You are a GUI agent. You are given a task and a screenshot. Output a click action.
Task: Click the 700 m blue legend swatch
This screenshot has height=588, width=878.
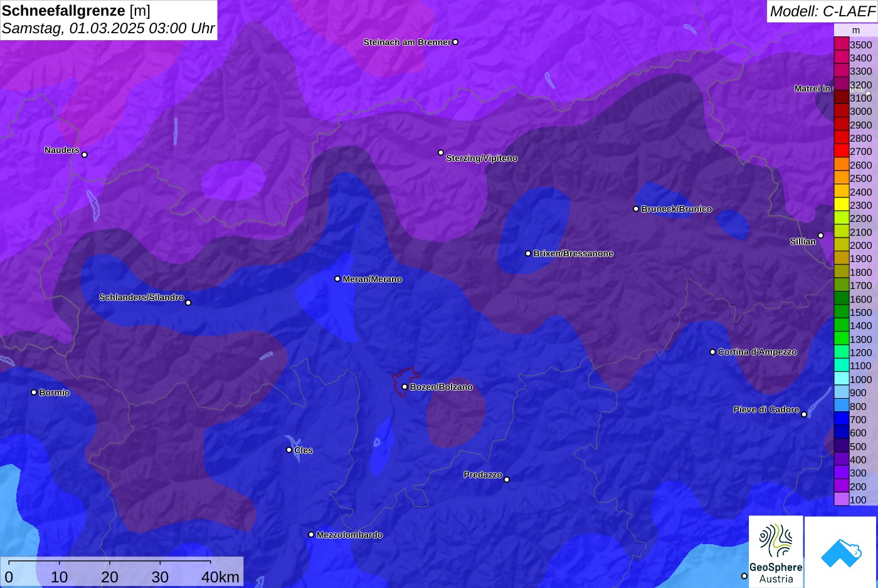click(842, 419)
